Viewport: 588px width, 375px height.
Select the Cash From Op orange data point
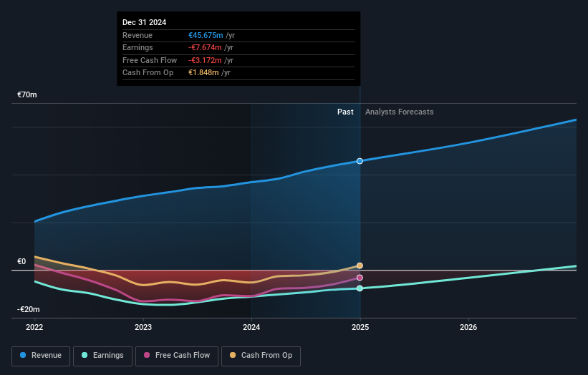click(360, 266)
